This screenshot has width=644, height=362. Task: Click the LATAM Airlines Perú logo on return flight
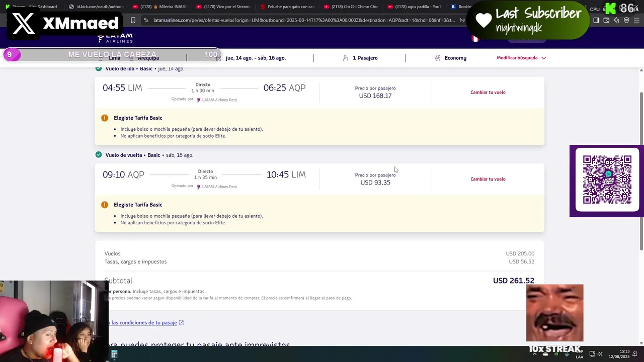click(x=217, y=187)
